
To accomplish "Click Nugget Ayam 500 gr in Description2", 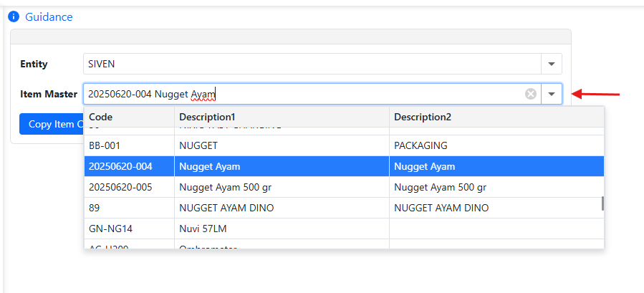I will pyautogui.click(x=496, y=188).
